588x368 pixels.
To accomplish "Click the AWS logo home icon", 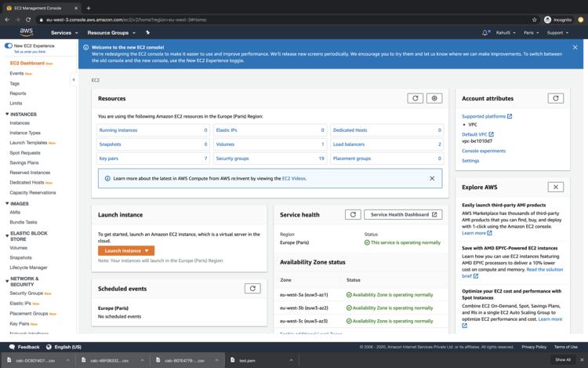I will (x=26, y=33).
